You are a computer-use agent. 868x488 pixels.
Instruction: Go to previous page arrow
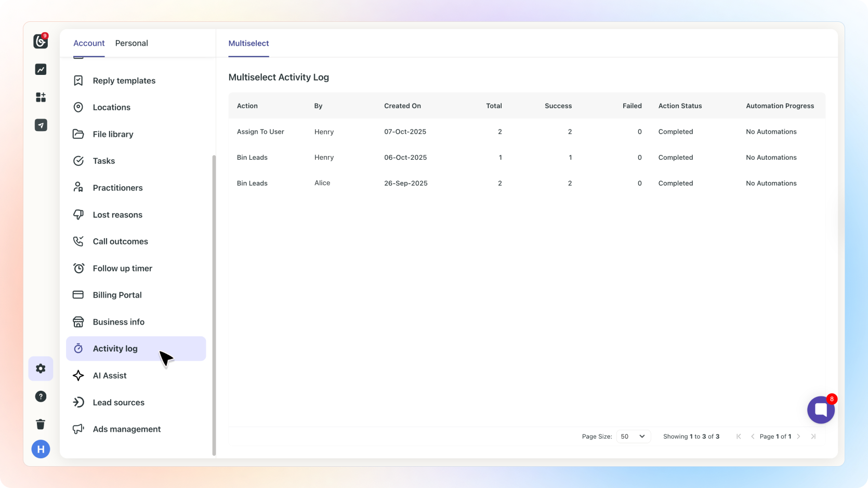tap(753, 436)
